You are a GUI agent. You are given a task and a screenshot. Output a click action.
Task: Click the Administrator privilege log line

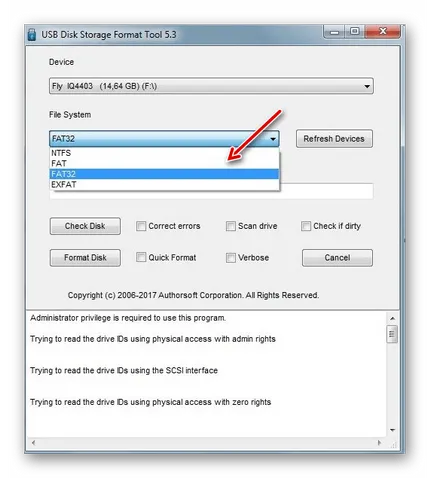128,318
